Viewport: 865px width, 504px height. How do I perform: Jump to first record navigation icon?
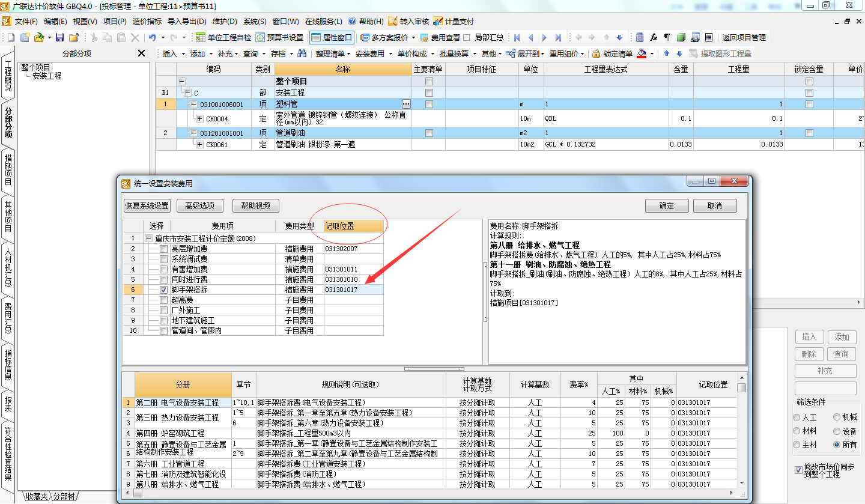517,37
